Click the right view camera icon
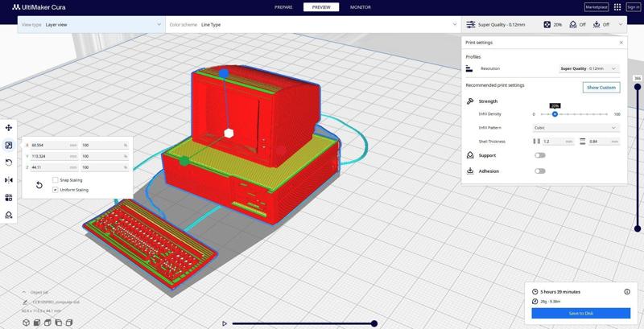The width and height of the screenshot is (644, 329). point(69,323)
